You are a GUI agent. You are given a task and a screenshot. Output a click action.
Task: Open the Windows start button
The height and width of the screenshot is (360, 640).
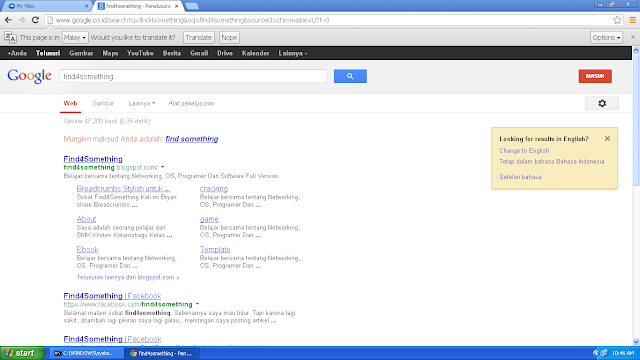point(22,353)
